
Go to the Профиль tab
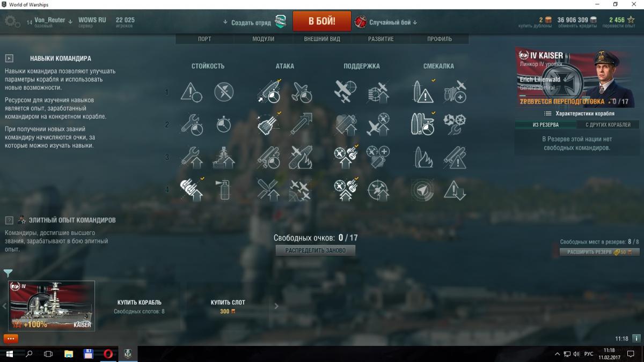440,39
